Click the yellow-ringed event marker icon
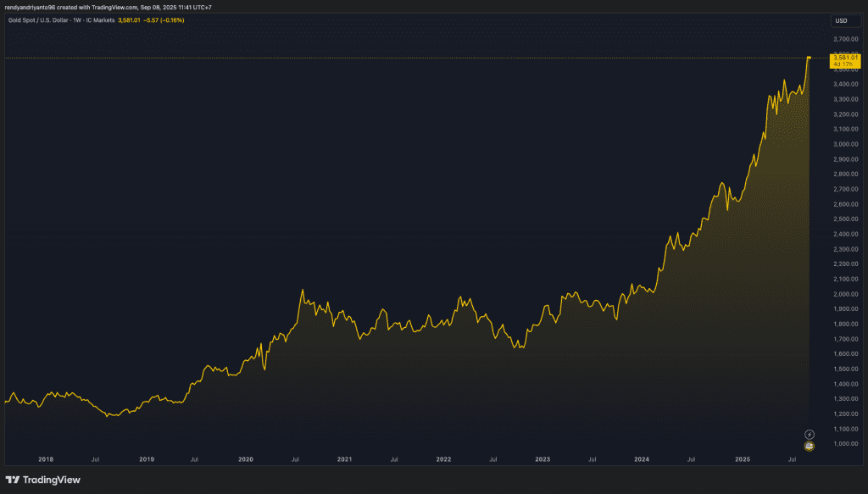The image size is (868, 494). point(809,446)
